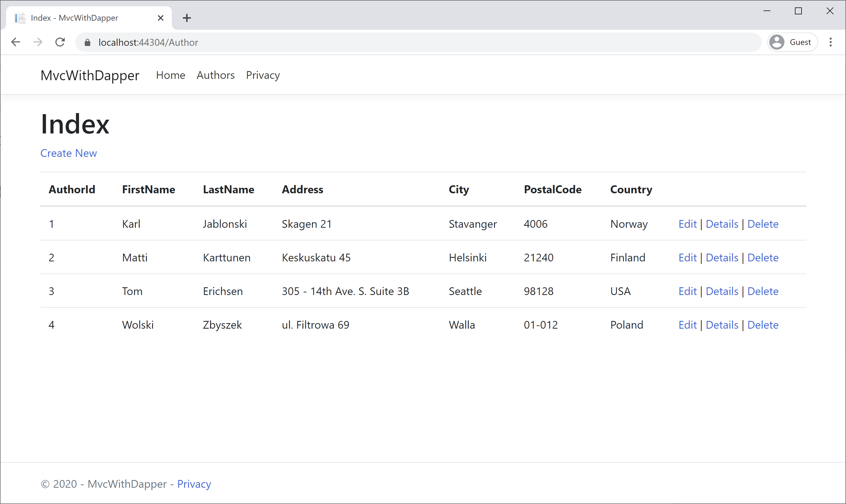Reload the page with refresh icon
The image size is (846, 504).
click(x=60, y=42)
